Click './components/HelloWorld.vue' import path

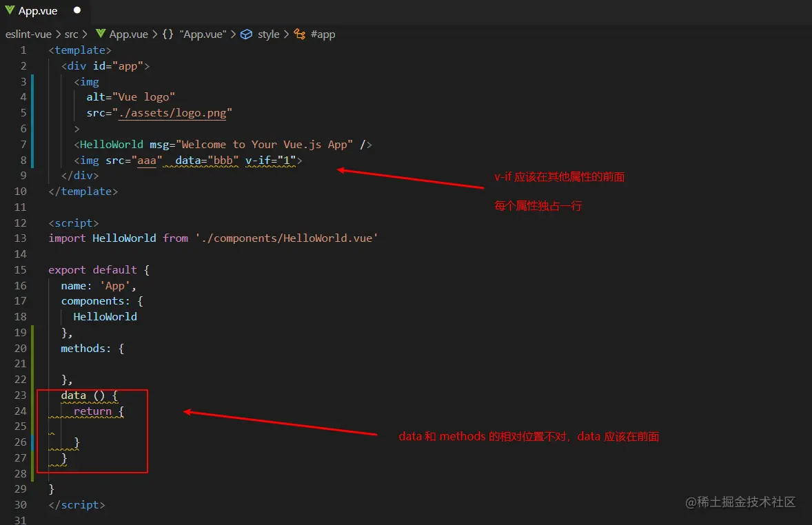286,238
